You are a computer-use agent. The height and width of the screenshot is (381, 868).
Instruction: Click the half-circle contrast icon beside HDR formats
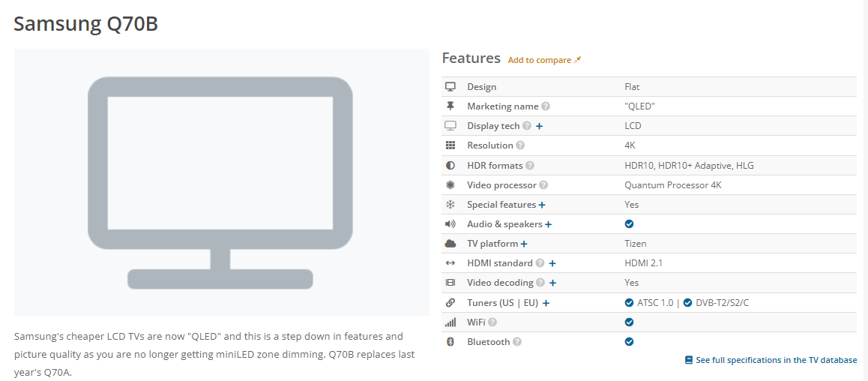click(x=450, y=166)
